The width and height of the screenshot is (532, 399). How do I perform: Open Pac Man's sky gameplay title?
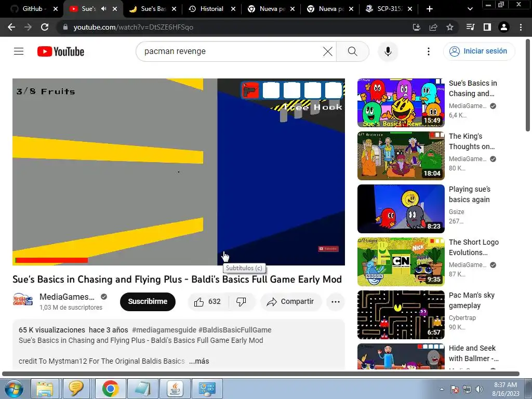472,300
